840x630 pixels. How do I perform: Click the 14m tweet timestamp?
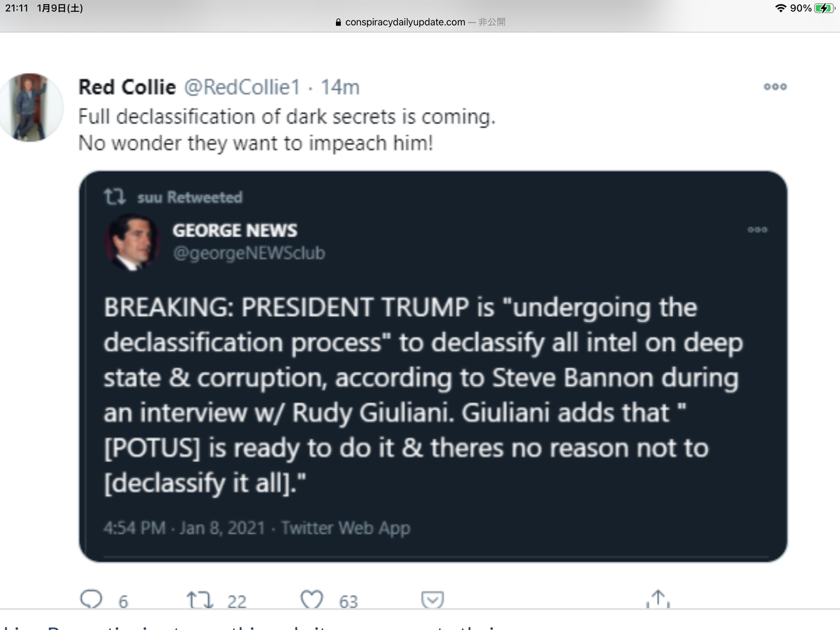[340, 87]
